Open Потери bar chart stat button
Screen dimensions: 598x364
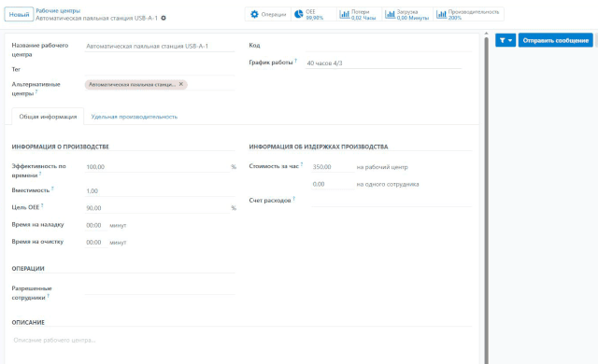click(x=359, y=14)
